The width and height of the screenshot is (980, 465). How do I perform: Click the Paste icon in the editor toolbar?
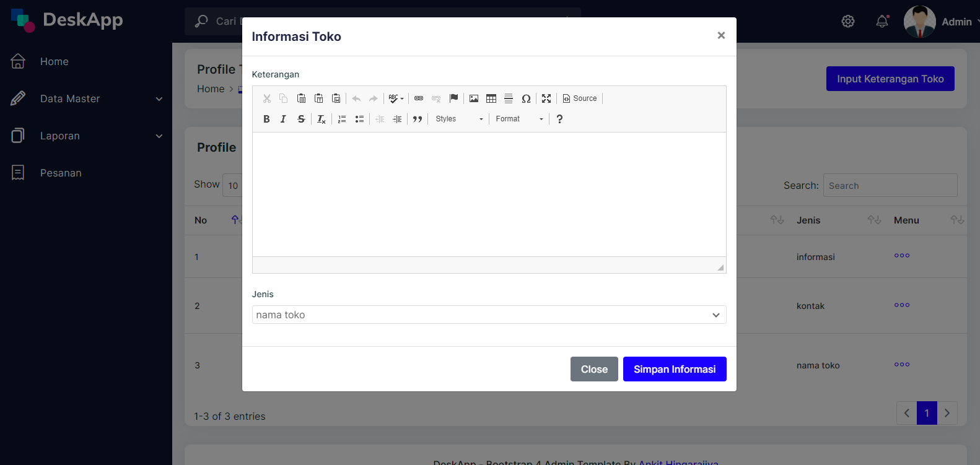301,98
